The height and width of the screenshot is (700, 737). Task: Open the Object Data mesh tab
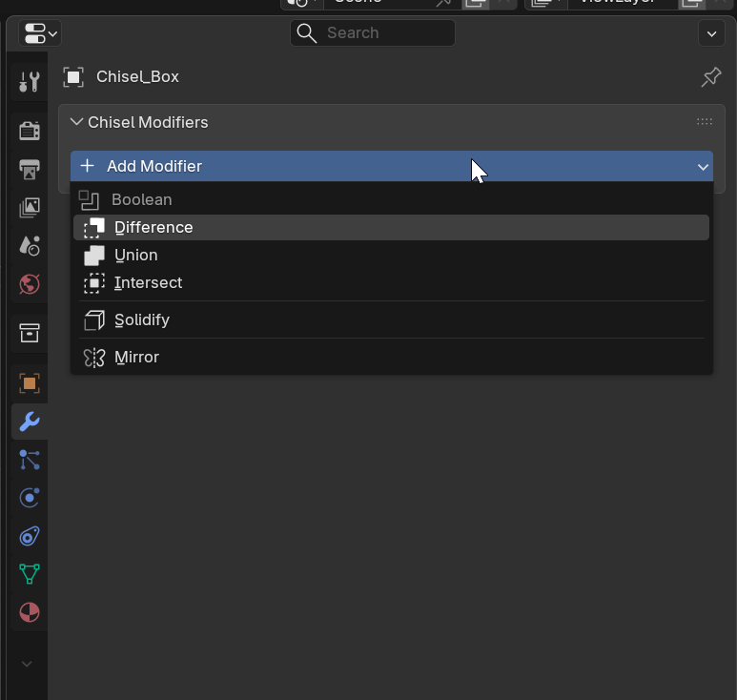(x=30, y=574)
